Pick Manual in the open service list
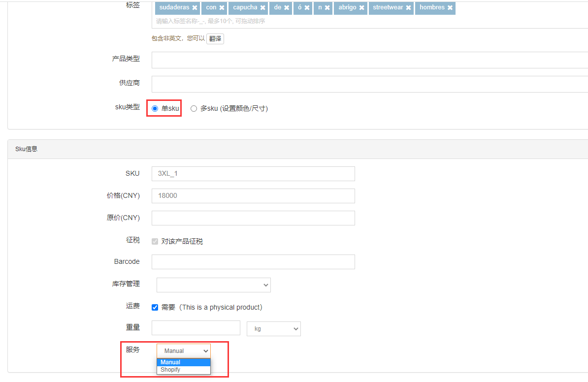The width and height of the screenshot is (588, 382). click(171, 362)
